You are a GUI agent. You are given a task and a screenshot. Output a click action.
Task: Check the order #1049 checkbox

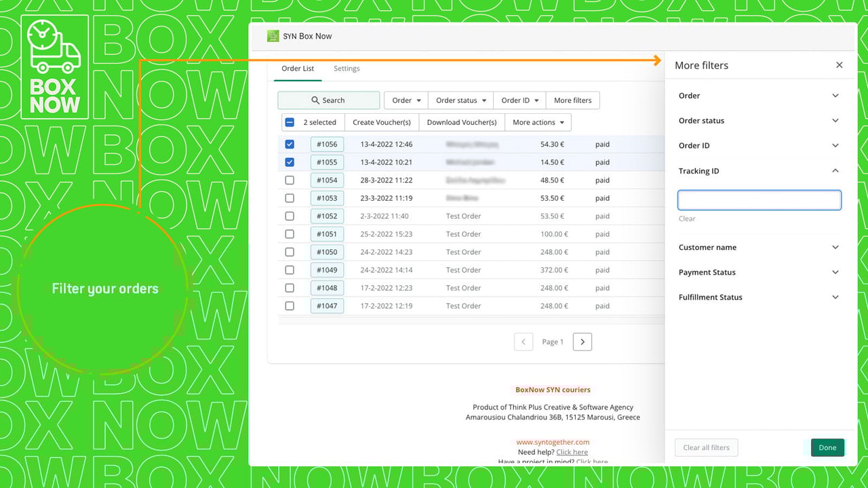290,270
